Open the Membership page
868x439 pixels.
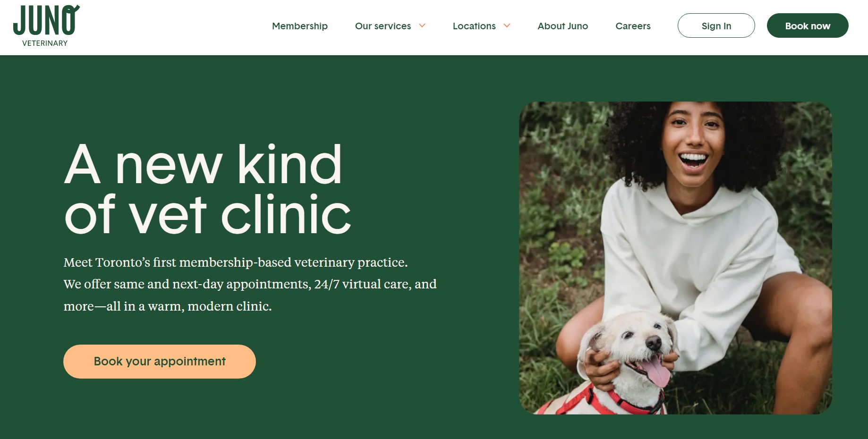tap(300, 26)
